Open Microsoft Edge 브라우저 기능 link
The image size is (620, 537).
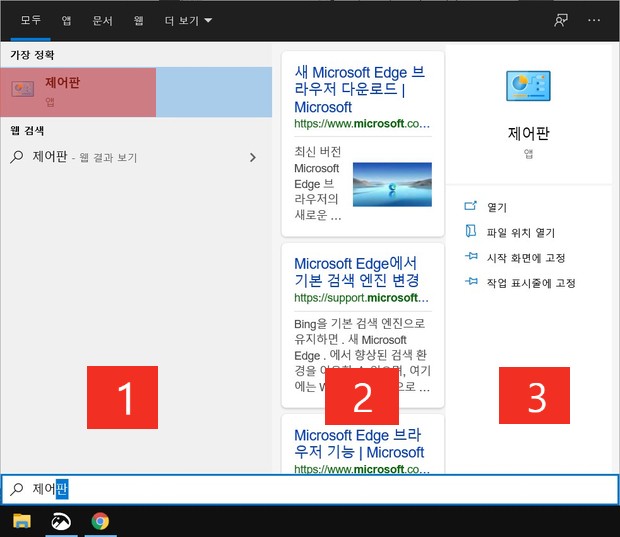[x=359, y=444]
